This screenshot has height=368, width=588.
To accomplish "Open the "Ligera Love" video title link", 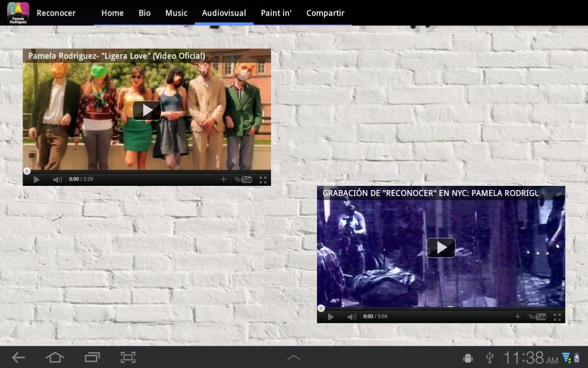I will [117, 56].
